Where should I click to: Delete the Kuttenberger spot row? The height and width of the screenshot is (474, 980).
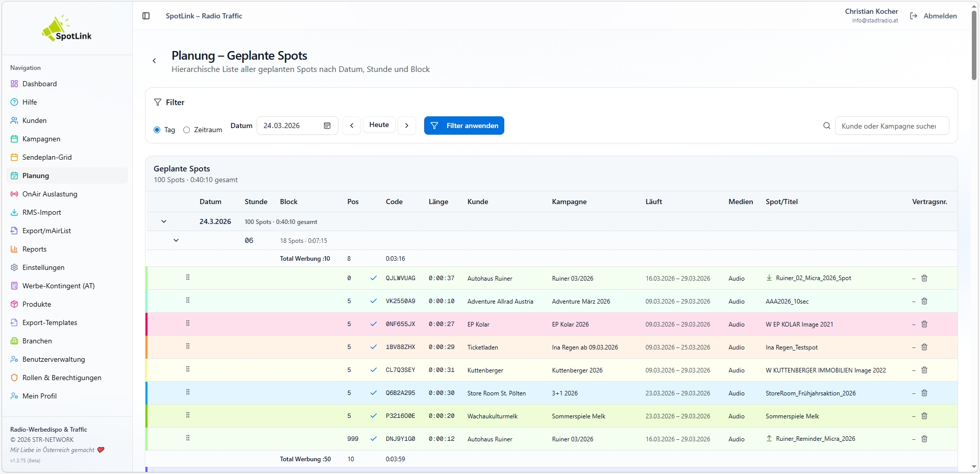(924, 370)
